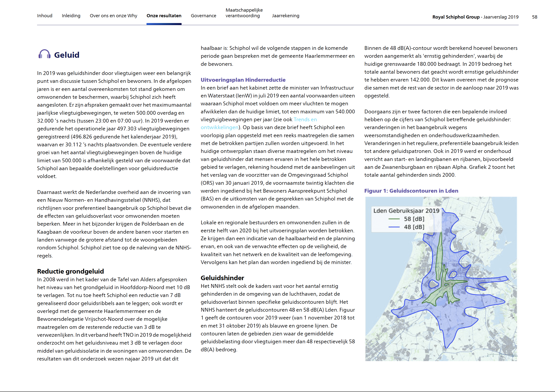Image resolution: width=555 pixels, height=392 pixels.
Task: Click Royal Schiphol Group header text
Action: [456, 17]
